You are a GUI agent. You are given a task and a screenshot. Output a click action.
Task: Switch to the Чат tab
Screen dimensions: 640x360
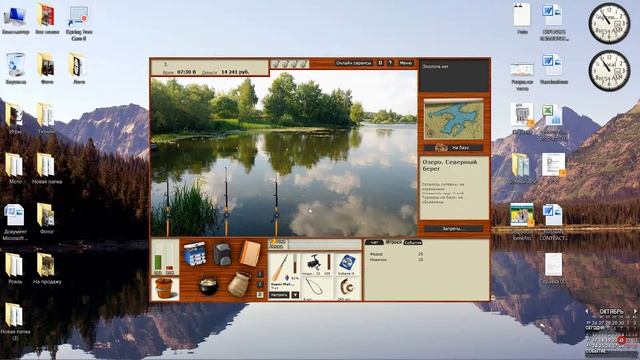374,242
